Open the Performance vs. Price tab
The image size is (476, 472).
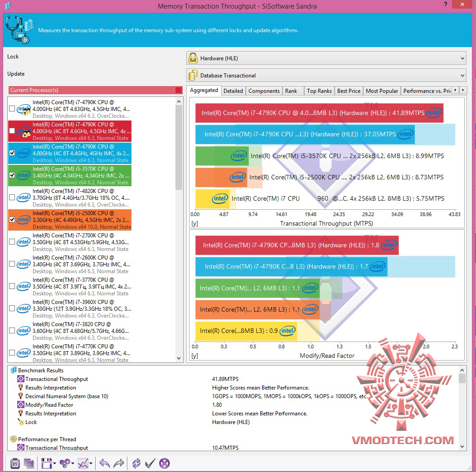coord(426,91)
